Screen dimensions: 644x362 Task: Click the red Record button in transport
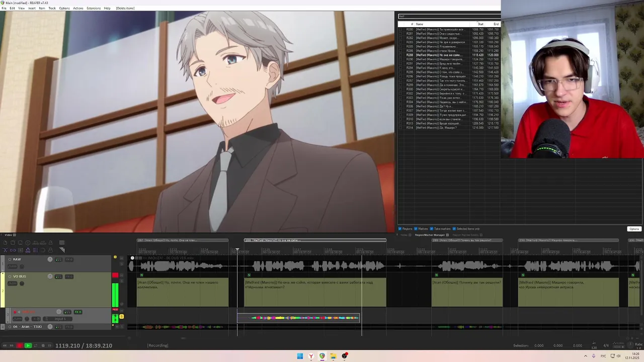[20, 345]
